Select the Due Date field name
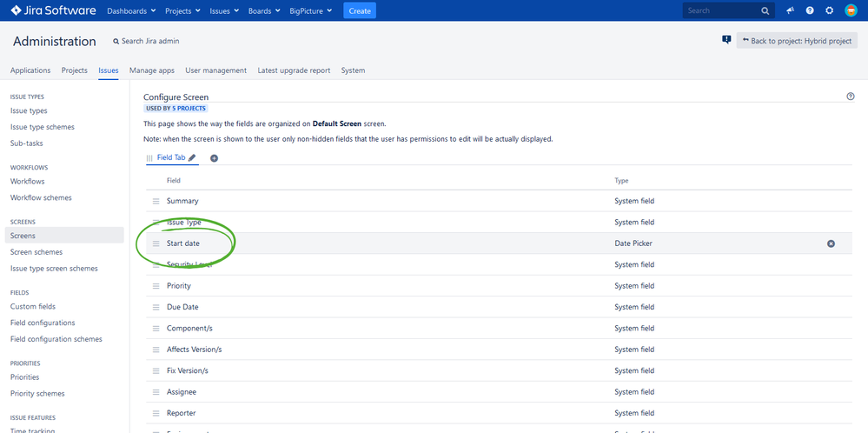The height and width of the screenshot is (433, 868). 182,307
